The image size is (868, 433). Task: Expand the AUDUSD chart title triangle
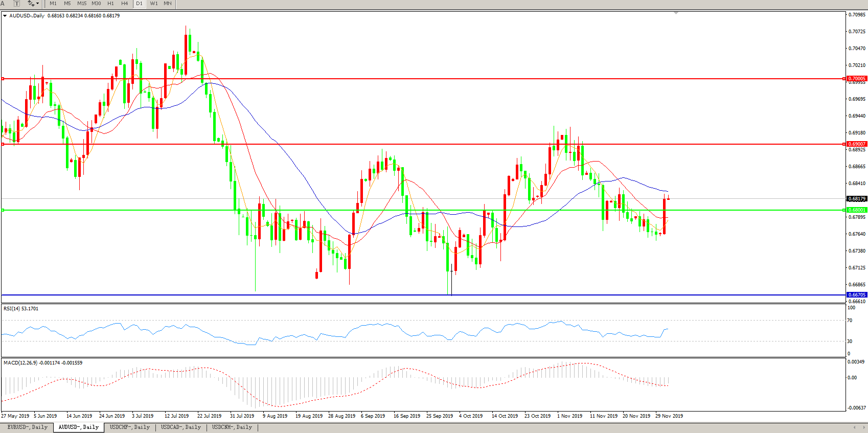click(5, 16)
